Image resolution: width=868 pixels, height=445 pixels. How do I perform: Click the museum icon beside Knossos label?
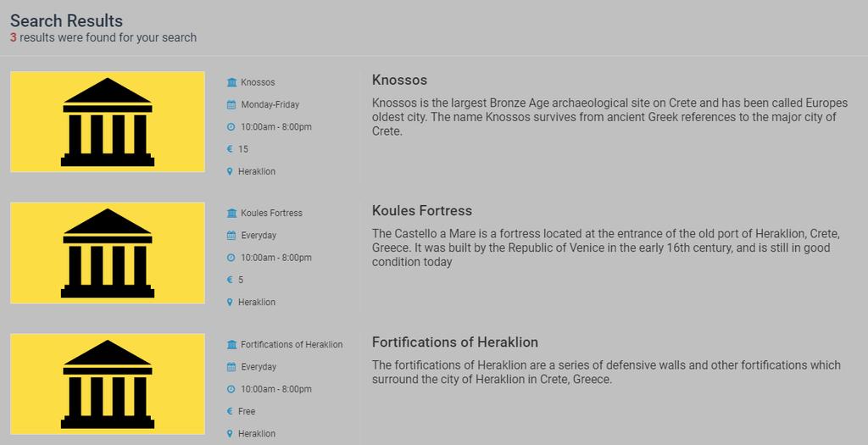coord(232,82)
